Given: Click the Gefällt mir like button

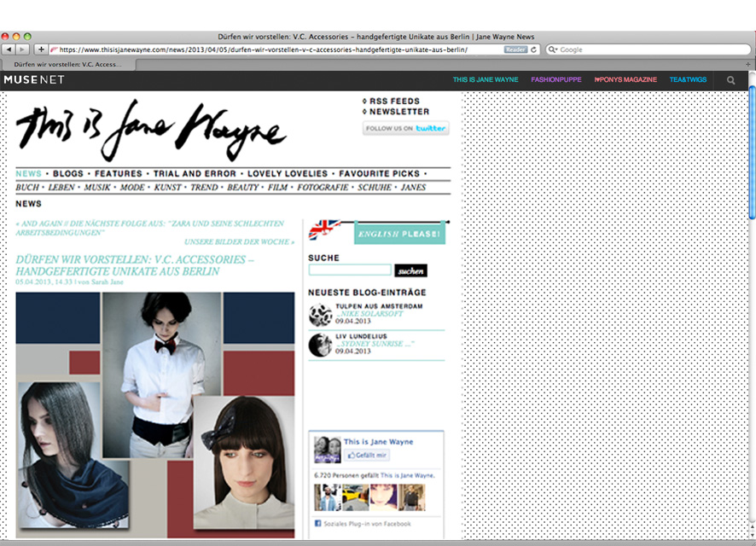Looking at the screenshot, I should click(367, 455).
